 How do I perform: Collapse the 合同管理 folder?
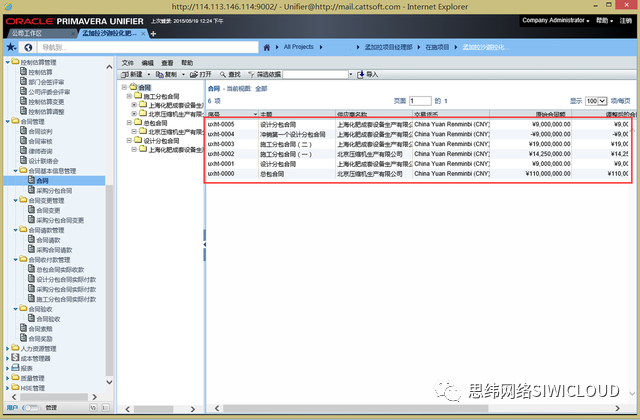click(7, 121)
